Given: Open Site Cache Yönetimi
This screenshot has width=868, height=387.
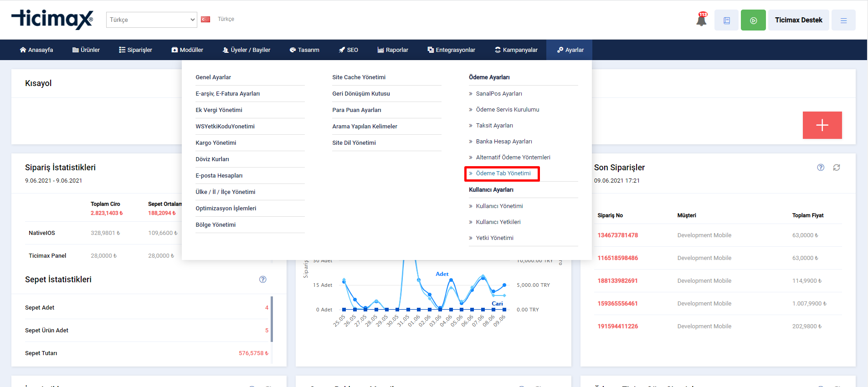Looking at the screenshot, I should pos(359,77).
